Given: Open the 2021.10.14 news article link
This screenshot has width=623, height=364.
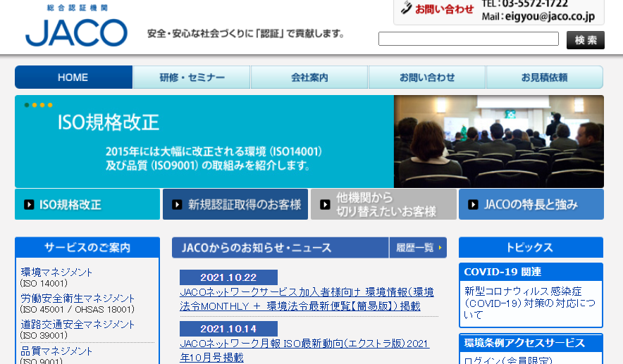Looking at the screenshot, I should coord(304,350).
